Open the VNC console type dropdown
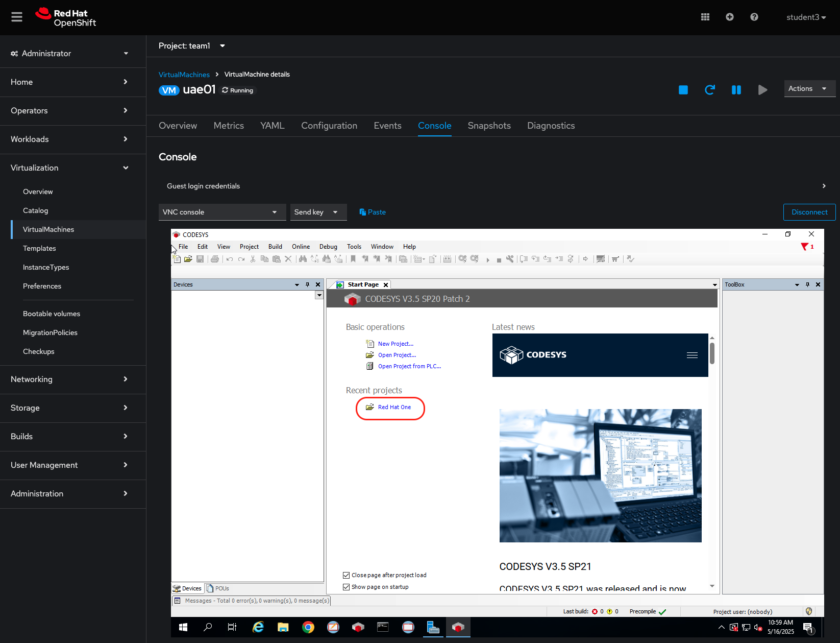This screenshot has width=840, height=643. [x=222, y=212]
